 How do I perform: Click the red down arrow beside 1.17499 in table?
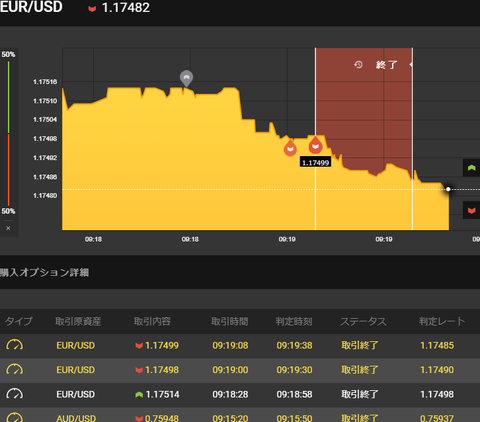click(x=139, y=345)
